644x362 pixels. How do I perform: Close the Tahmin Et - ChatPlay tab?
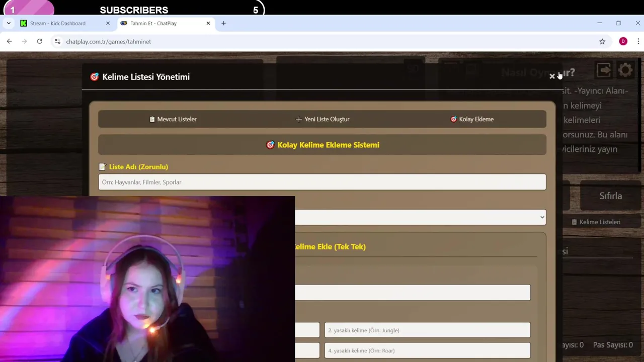click(x=208, y=23)
